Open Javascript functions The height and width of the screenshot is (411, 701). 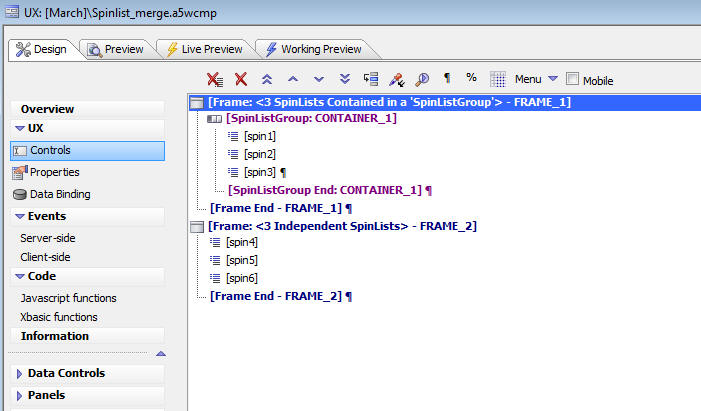point(68,298)
